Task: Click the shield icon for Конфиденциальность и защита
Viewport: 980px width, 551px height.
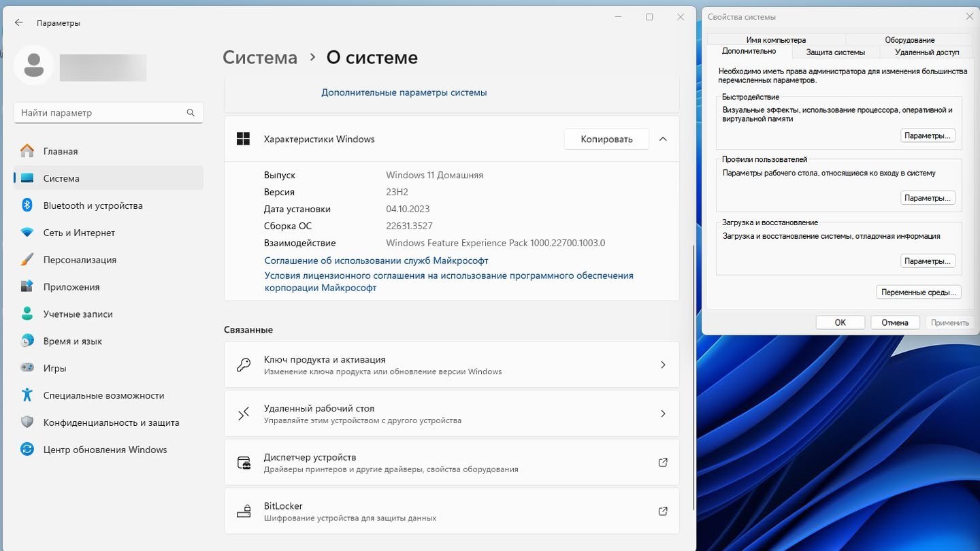Action: pos(27,422)
